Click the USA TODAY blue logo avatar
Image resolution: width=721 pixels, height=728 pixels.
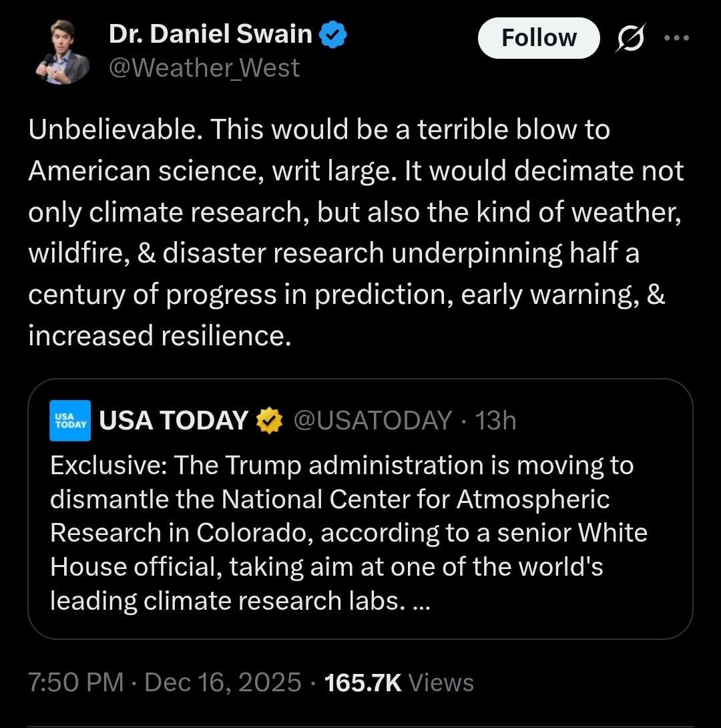pos(70,421)
